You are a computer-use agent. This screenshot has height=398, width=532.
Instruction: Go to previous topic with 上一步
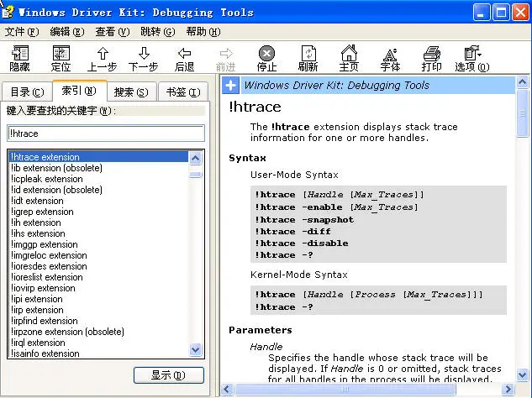pyautogui.click(x=103, y=58)
